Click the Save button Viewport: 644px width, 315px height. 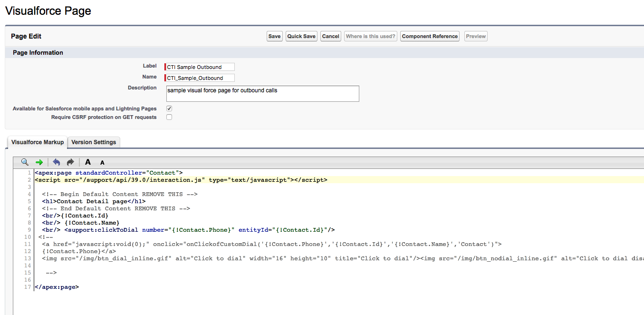(x=274, y=36)
